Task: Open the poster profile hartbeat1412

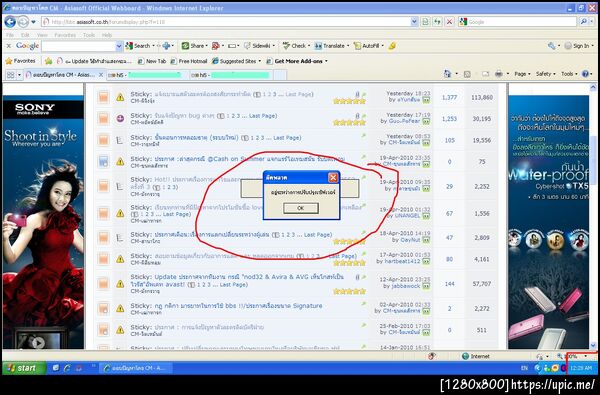Action: [x=403, y=261]
